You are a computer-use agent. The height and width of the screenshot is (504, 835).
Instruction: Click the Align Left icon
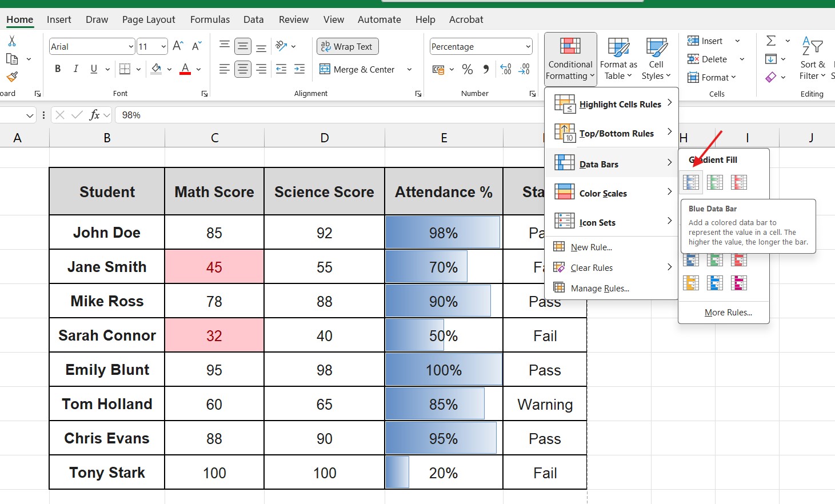click(x=225, y=69)
